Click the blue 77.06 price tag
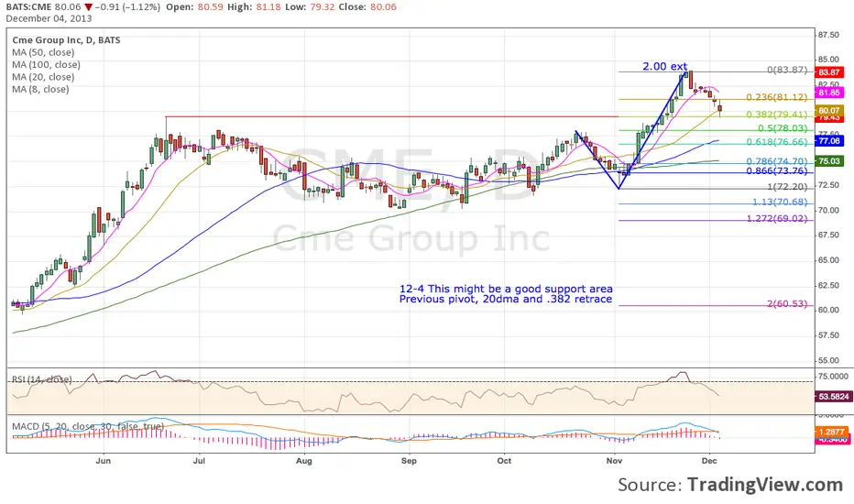 [829, 141]
